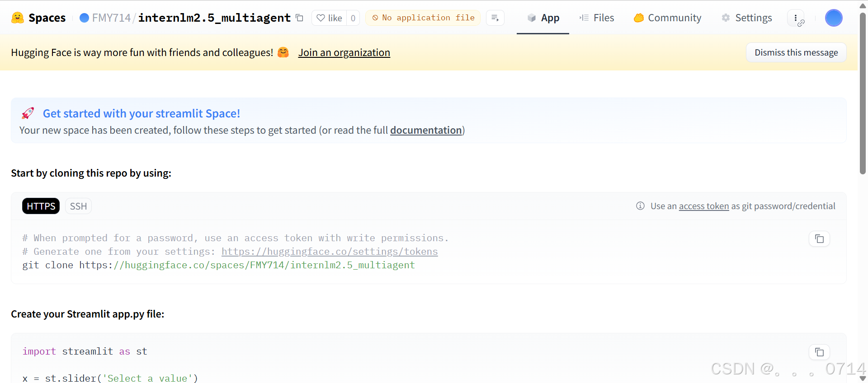Open the Settings tab
This screenshot has height=383, width=868.
pyautogui.click(x=747, y=18)
